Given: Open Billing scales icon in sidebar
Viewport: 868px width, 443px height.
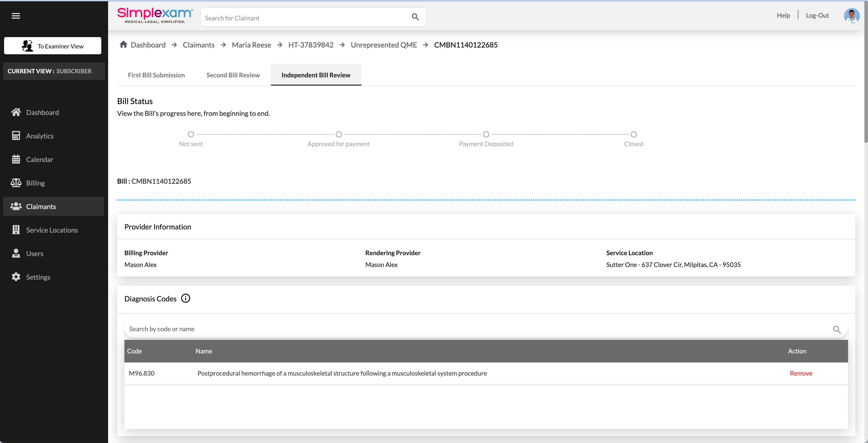Looking at the screenshot, I should (16, 183).
